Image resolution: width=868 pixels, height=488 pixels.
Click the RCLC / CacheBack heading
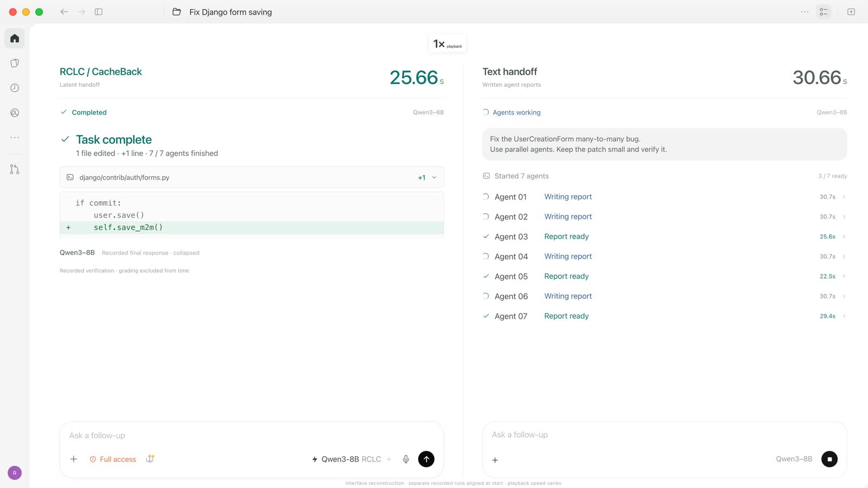click(101, 72)
